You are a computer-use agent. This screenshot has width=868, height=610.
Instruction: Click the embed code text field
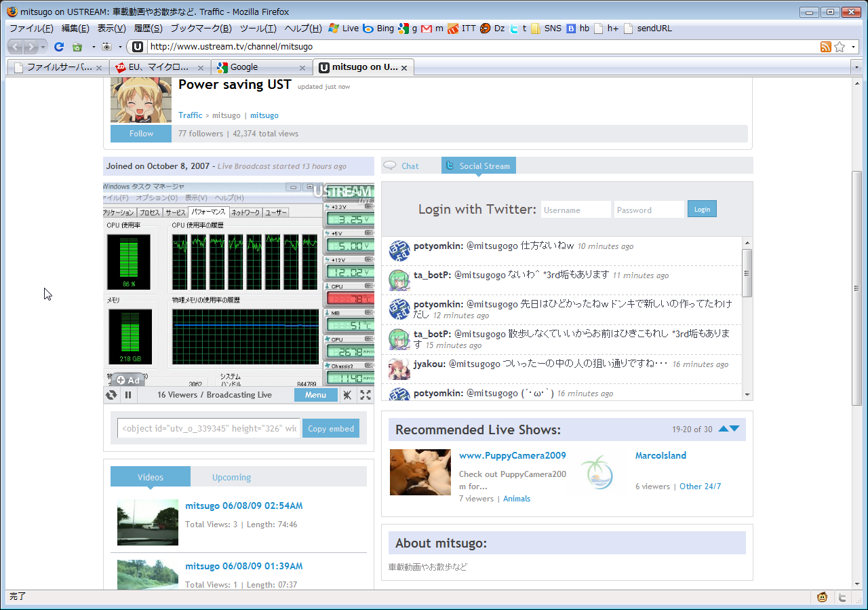208,428
